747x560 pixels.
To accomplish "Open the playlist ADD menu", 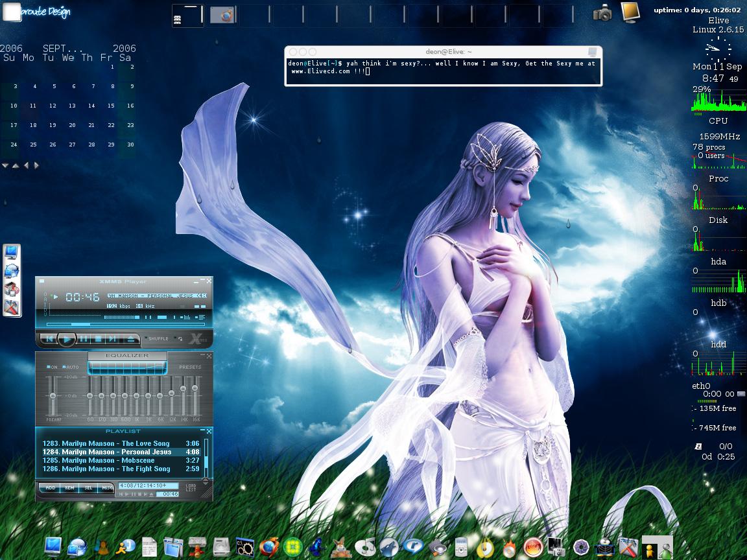I will [x=51, y=487].
